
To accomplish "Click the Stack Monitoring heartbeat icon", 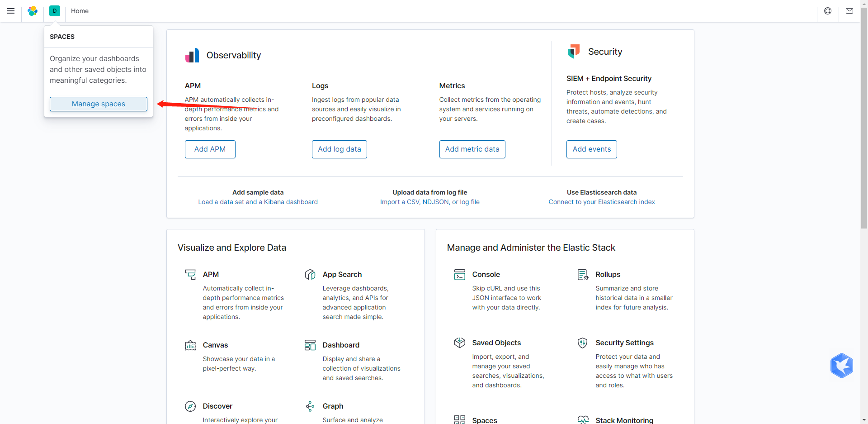I will (583, 420).
